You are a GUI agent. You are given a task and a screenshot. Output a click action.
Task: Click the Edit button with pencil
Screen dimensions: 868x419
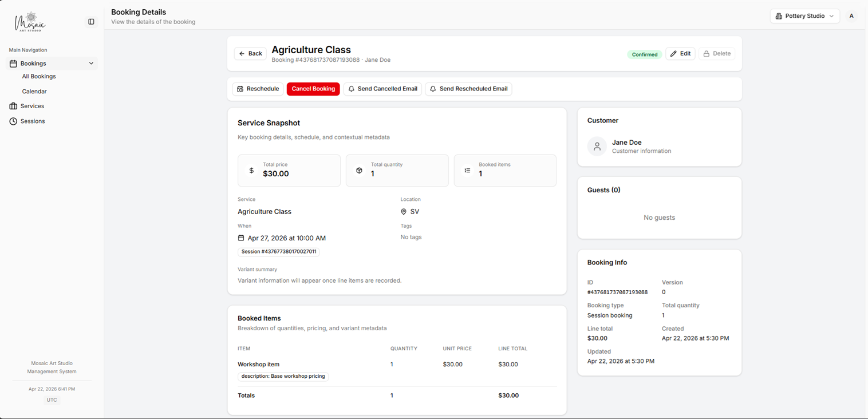click(680, 54)
